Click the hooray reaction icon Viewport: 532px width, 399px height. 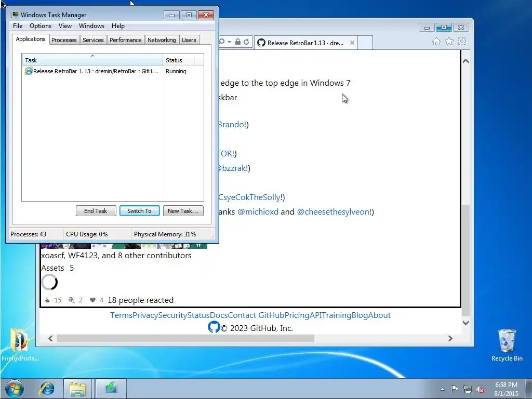71,300
